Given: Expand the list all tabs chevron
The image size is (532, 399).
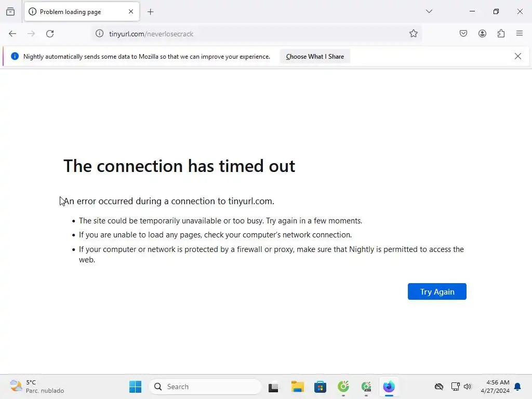Looking at the screenshot, I should (429, 11).
